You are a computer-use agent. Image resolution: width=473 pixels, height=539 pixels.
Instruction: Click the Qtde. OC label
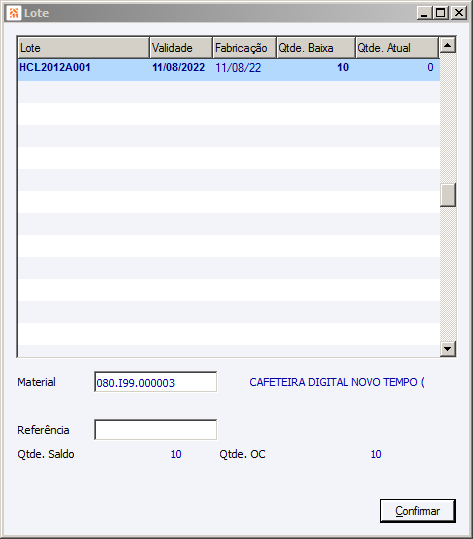pyautogui.click(x=242, y=454)
